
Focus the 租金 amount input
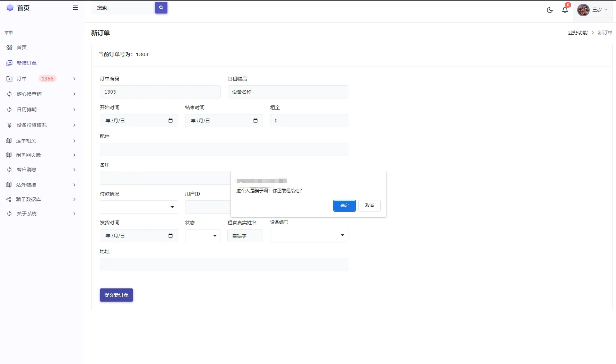[309, 121]
